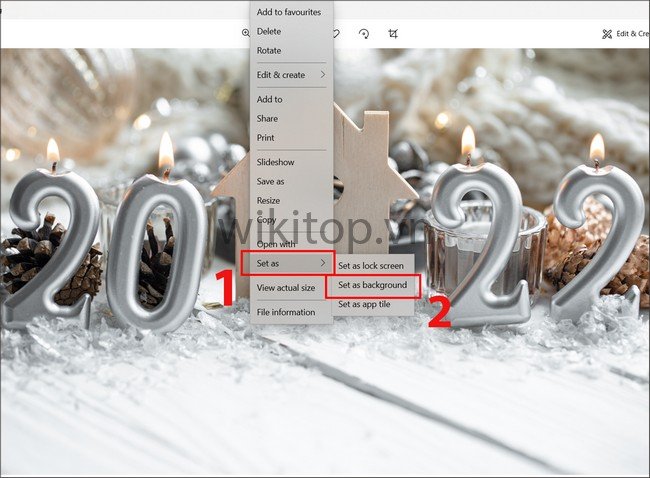Select the crop icon in toolbar

[393, 33]
